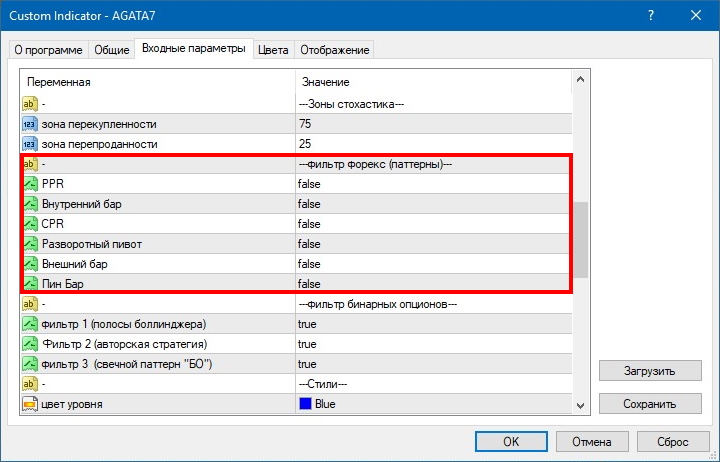Click the integer icon for зона перепроданности
The image size is (720, 462).
[x=29, y=144]
